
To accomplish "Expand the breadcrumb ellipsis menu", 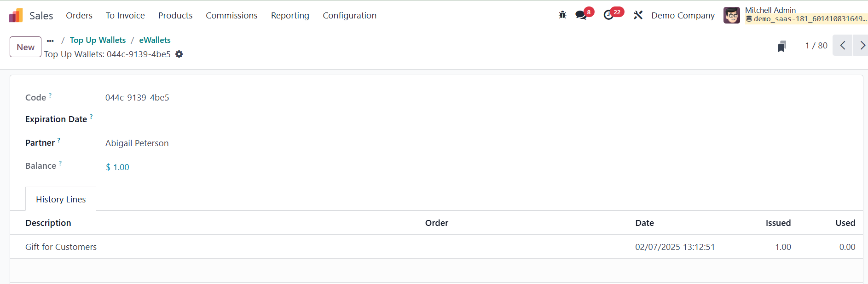I will (x=50, y=41).
